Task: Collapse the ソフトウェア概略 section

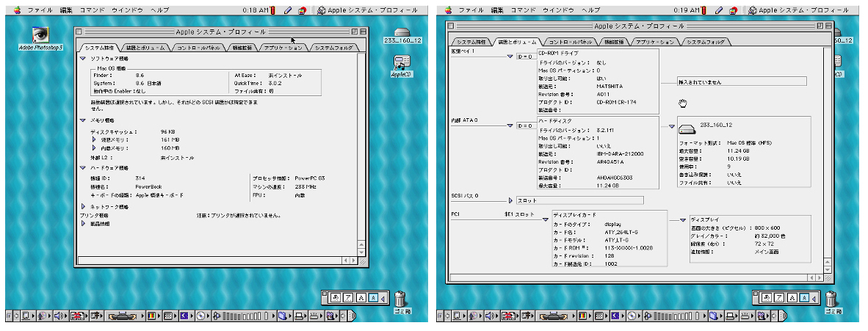Action: (82, 58)
